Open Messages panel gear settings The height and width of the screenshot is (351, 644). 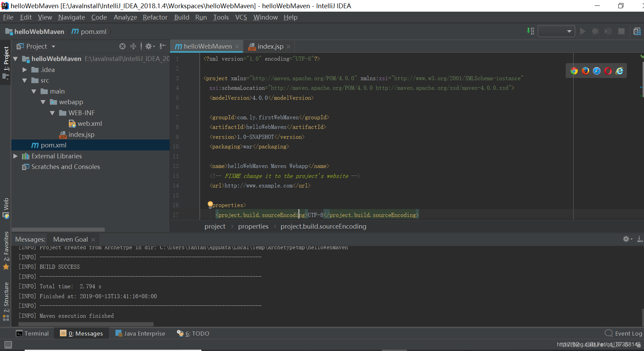pyautogui.click(x=627, y=239)
